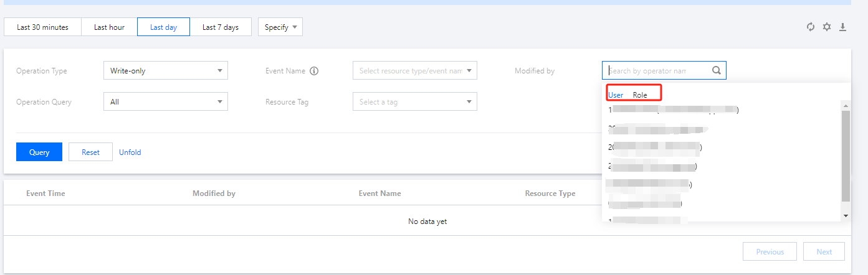Image resolution: width=868 pixels, height=275 pixels.
Task: Click the Unfold link
Action: [130, 152]
